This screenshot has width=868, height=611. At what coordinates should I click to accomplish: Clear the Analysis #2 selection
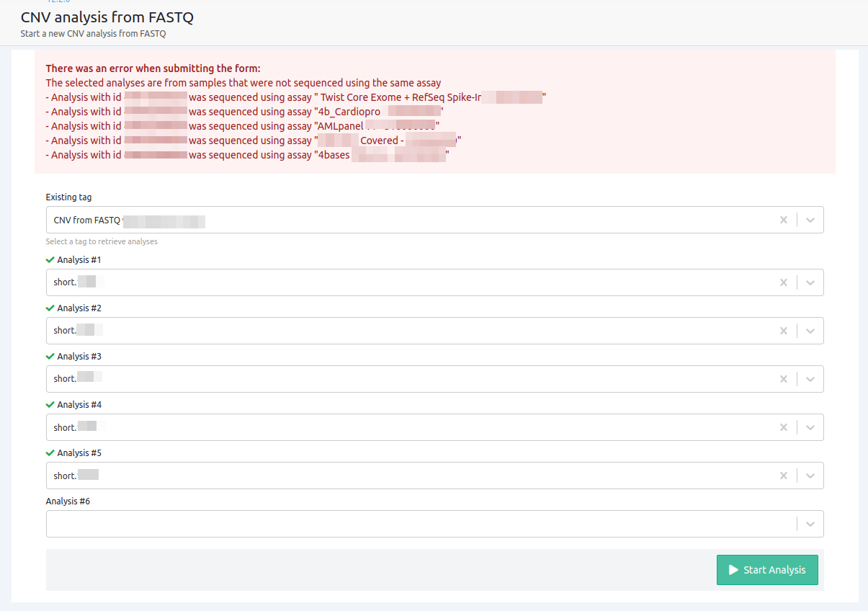[784, 331]
